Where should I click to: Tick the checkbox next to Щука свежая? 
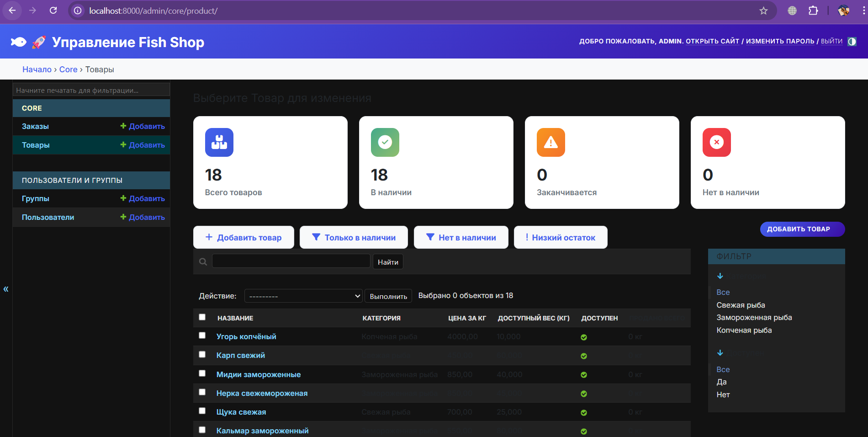202,411
